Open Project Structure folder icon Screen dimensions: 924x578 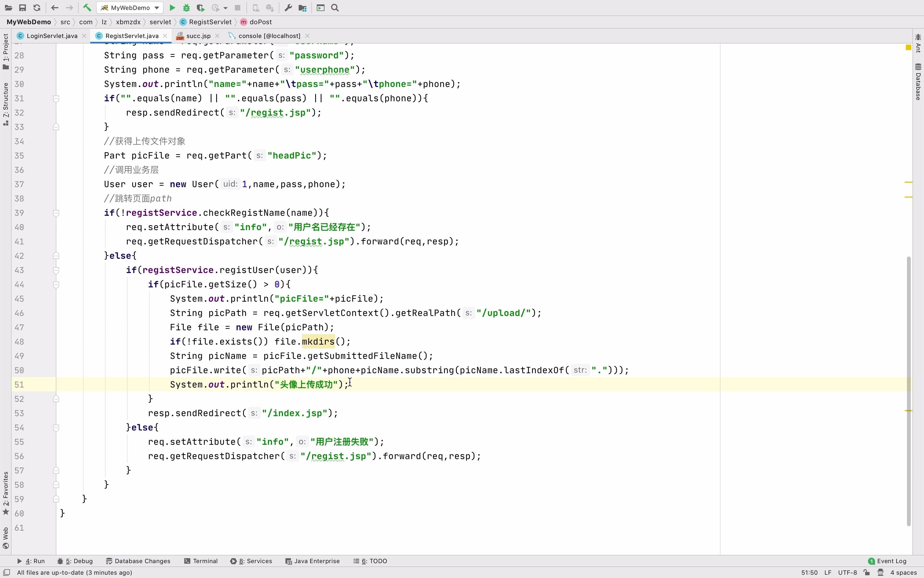(x=303, y=8)
